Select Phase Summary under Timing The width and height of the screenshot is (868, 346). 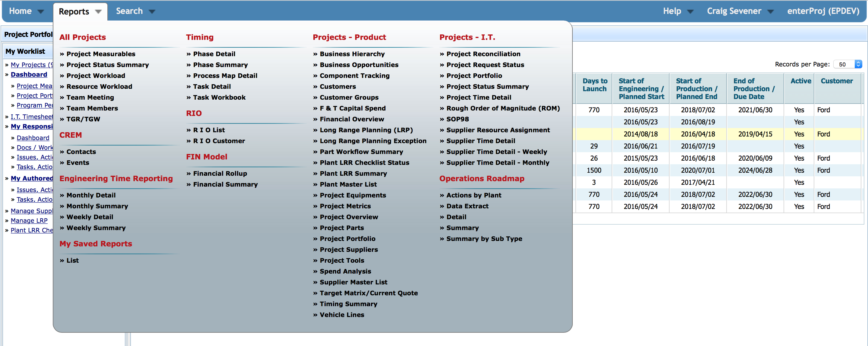tap(220, 65)
